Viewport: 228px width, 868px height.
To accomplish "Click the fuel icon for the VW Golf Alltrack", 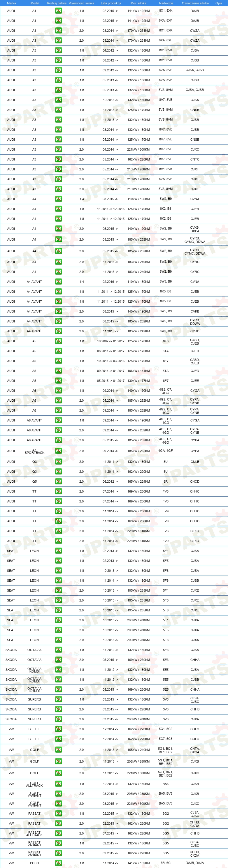I will 58,784.
